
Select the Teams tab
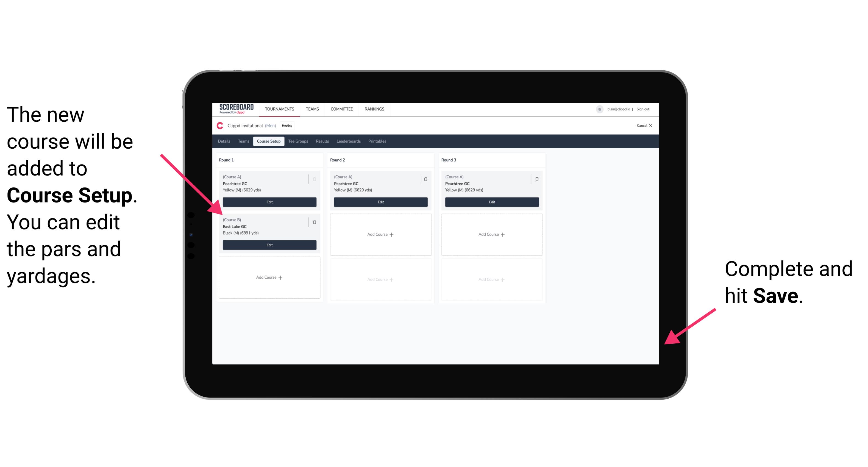coord(243,141)
